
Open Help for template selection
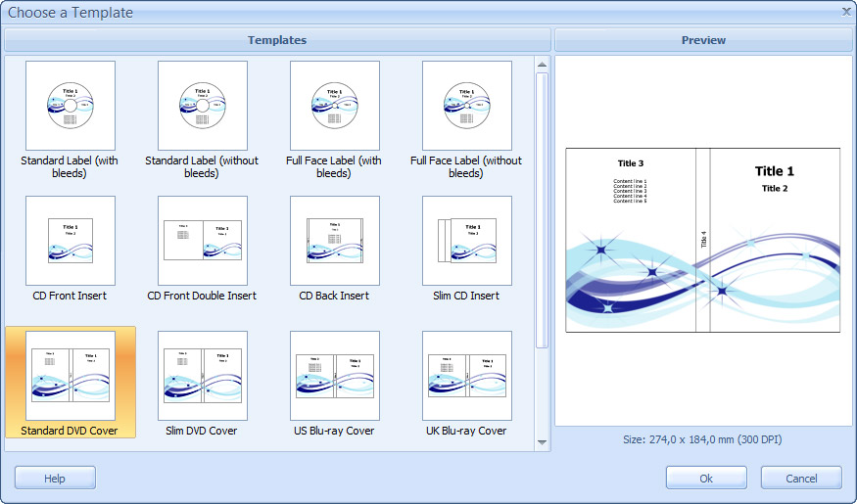pos(55,478)
